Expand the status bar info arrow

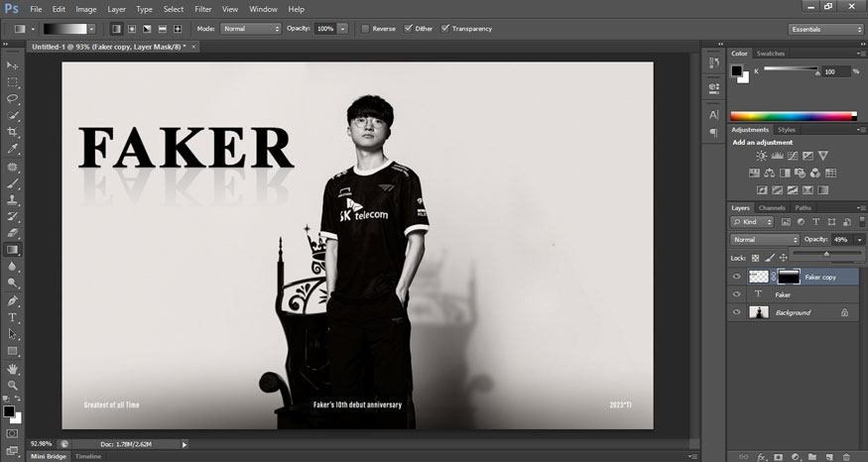(x=185, y=444)
